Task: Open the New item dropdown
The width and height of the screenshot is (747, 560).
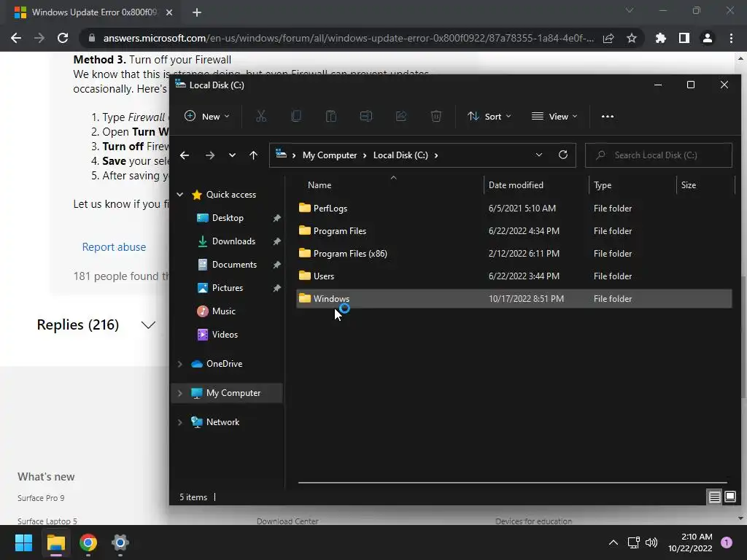Action: [206, 116]
